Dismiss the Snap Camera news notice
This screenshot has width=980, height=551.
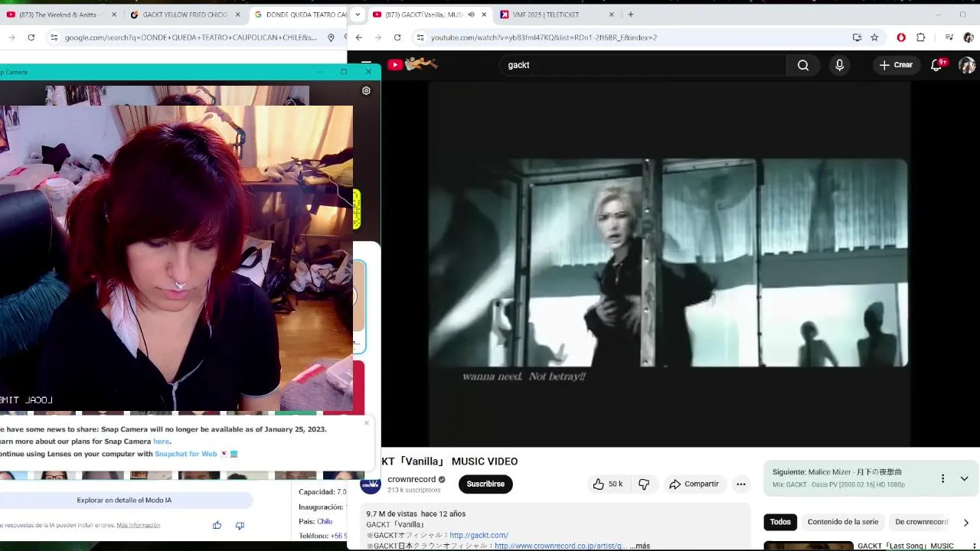[366, 422]
